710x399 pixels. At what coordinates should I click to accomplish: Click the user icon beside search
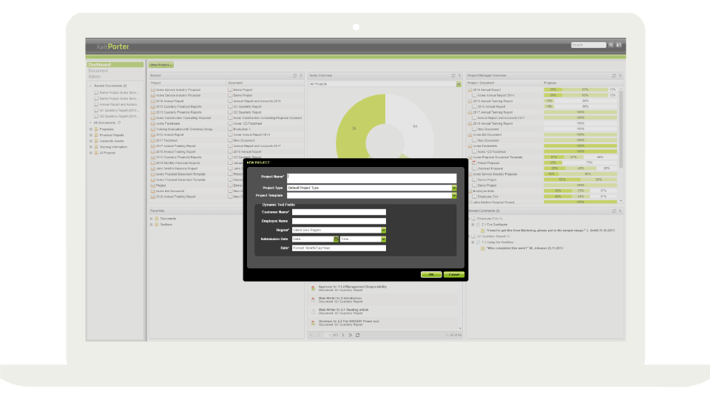pyautogui.click(x=619, y=45)
